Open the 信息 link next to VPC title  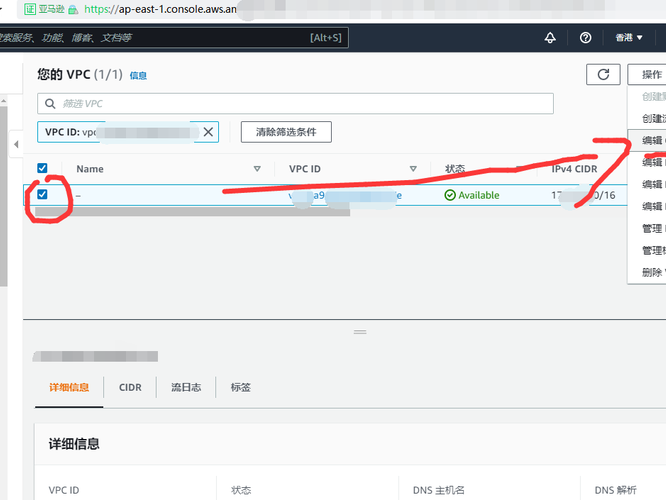pyautogui.click(x=138, y=76)
